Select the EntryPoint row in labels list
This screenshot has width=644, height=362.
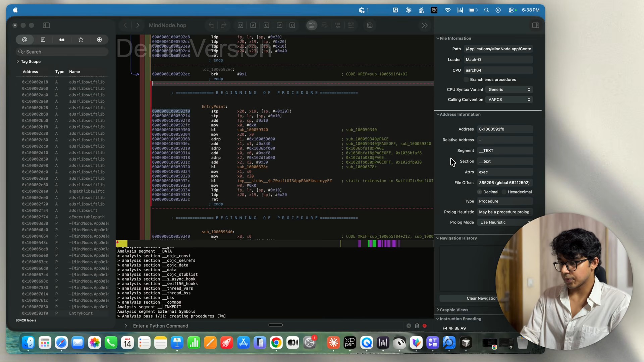click(62, 313)
